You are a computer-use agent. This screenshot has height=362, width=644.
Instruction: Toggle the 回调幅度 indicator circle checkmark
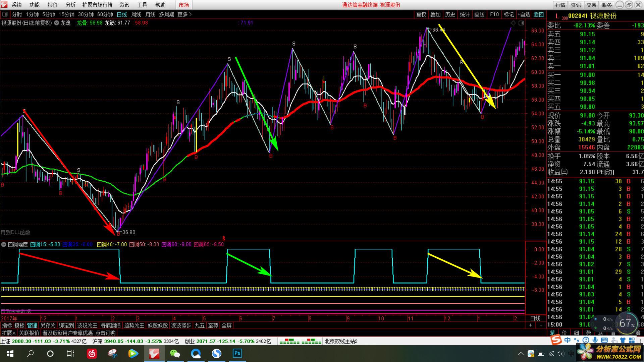tap(4, 244)
